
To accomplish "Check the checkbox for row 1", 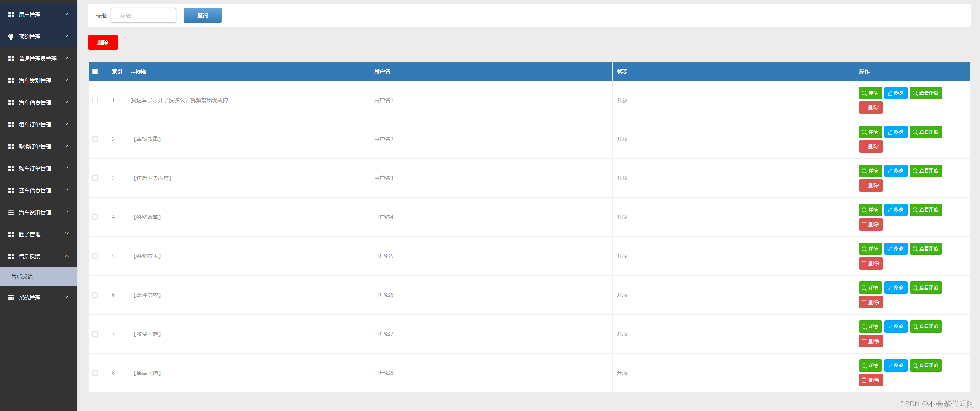I will click(x=95, y=100).
